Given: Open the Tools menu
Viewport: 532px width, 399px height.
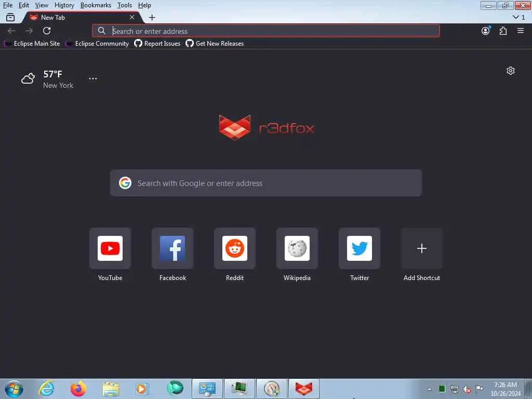Looking at the screenshot, I should pyautogui.click(x=125, y=5).
